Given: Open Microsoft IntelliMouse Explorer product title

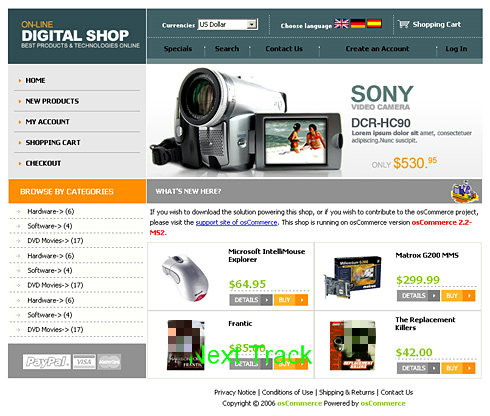Looking at the screenshot, I should pyautogui.click(x=266, y=255).
